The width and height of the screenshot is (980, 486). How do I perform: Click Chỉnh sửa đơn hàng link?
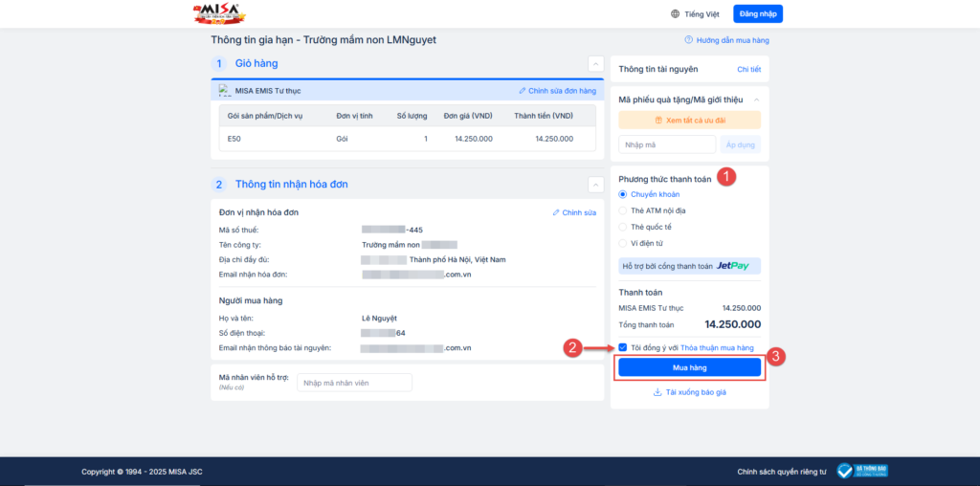(563, 91)
